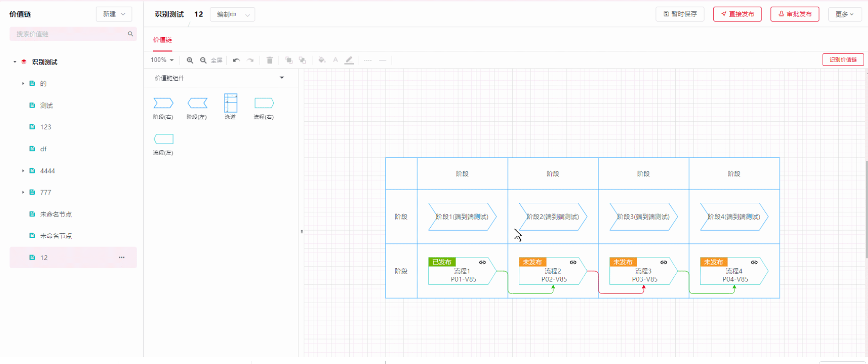Click the link icon on 流程1 node

[x=483, y=263]
